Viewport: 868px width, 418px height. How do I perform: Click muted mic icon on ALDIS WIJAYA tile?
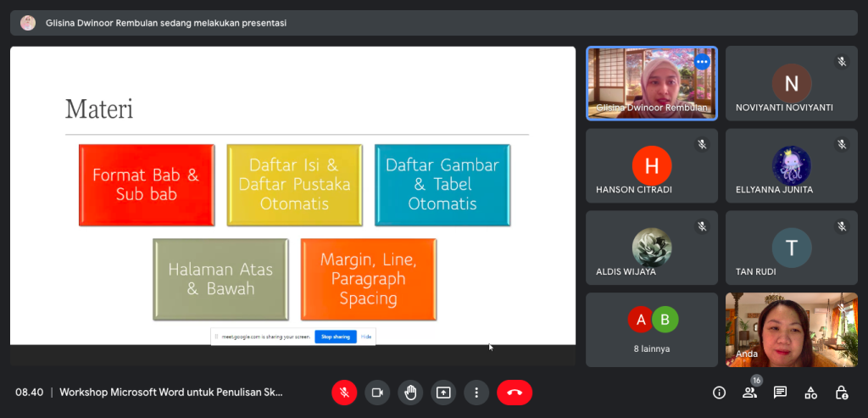tap(702, 226)
